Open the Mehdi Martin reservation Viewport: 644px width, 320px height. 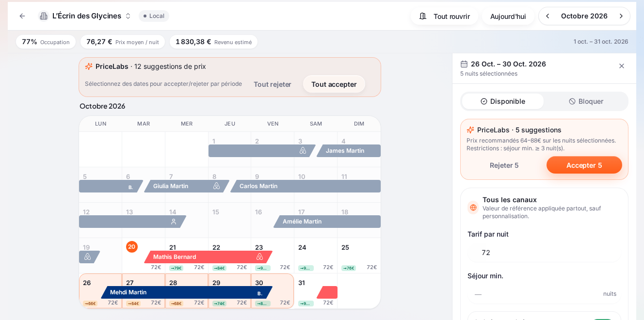click(x=187, y=292)
